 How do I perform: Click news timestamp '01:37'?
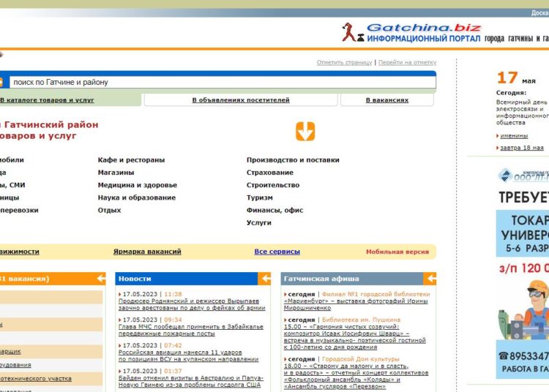(173, 371)
